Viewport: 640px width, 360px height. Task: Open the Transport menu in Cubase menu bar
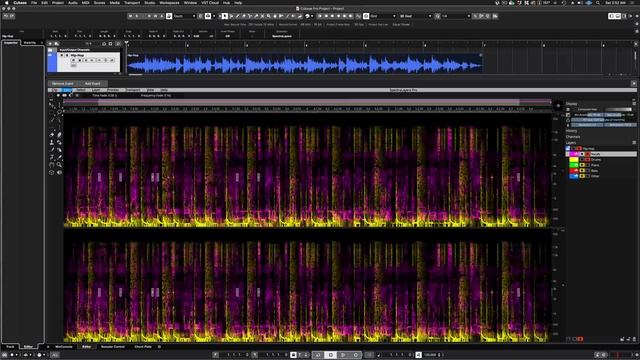[132, 2]
